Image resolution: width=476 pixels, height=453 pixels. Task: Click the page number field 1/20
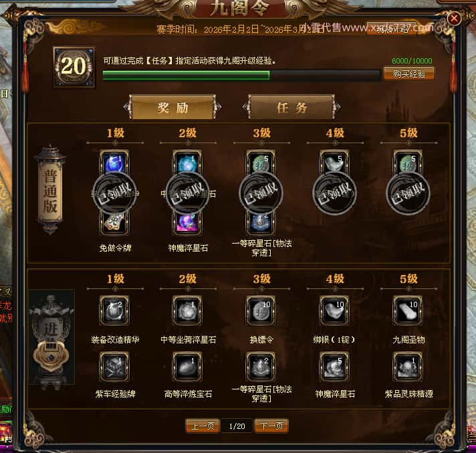pyautogui.click(x=237, y=426)
